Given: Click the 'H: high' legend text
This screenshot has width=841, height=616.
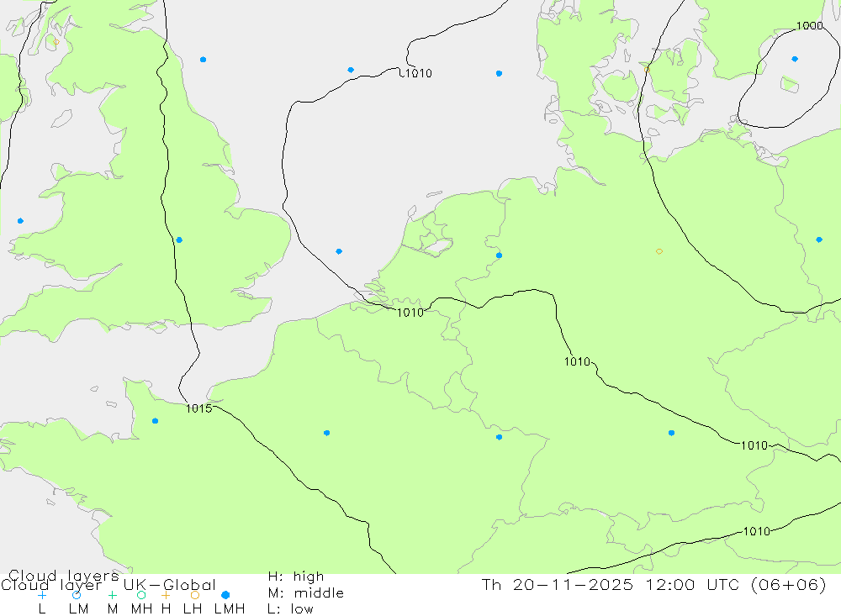Looking at the screenshot, I should [x=296, y=577].
